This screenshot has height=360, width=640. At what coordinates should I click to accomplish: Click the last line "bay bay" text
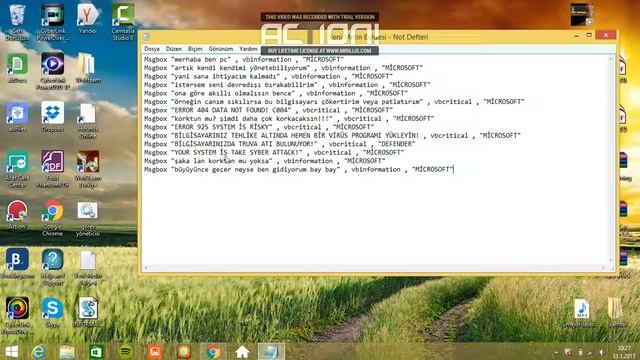[x=325, y=169]
